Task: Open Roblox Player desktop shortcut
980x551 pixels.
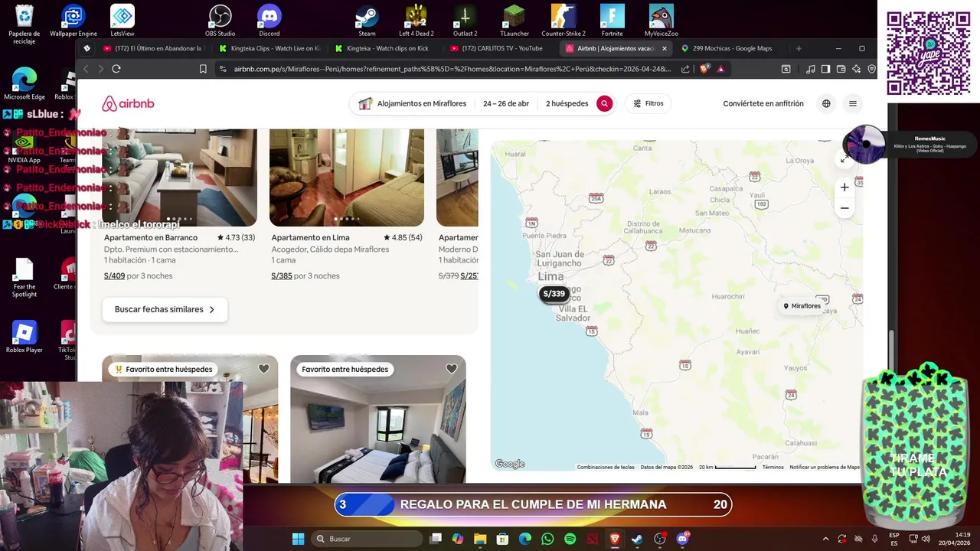Action: click(x=24, y=337)
